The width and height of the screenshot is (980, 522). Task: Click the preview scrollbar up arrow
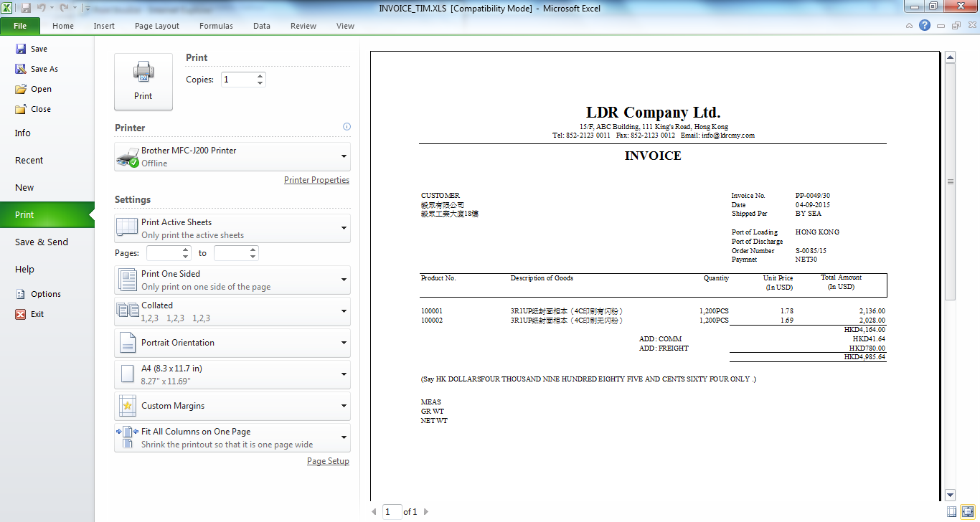tap(951, 57)
